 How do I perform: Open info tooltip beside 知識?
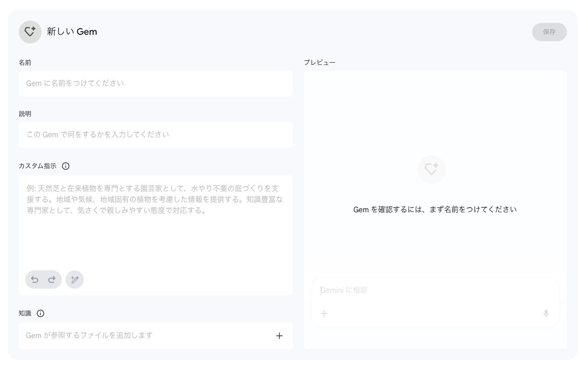coord(40,313)
